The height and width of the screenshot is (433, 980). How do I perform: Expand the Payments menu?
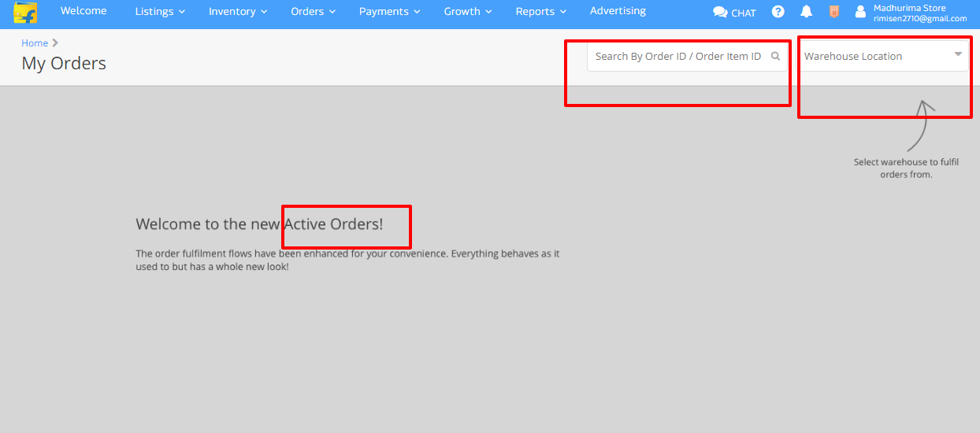tap(389, 12)
